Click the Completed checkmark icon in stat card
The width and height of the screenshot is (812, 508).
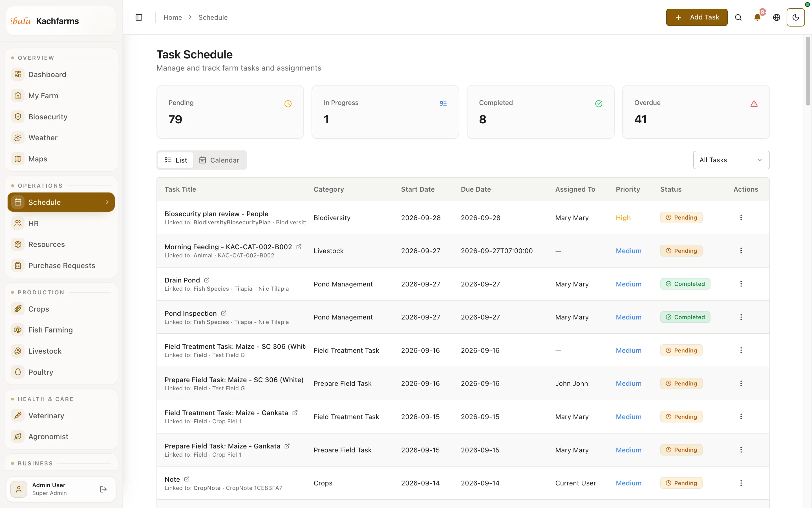[x=599, y=104]
